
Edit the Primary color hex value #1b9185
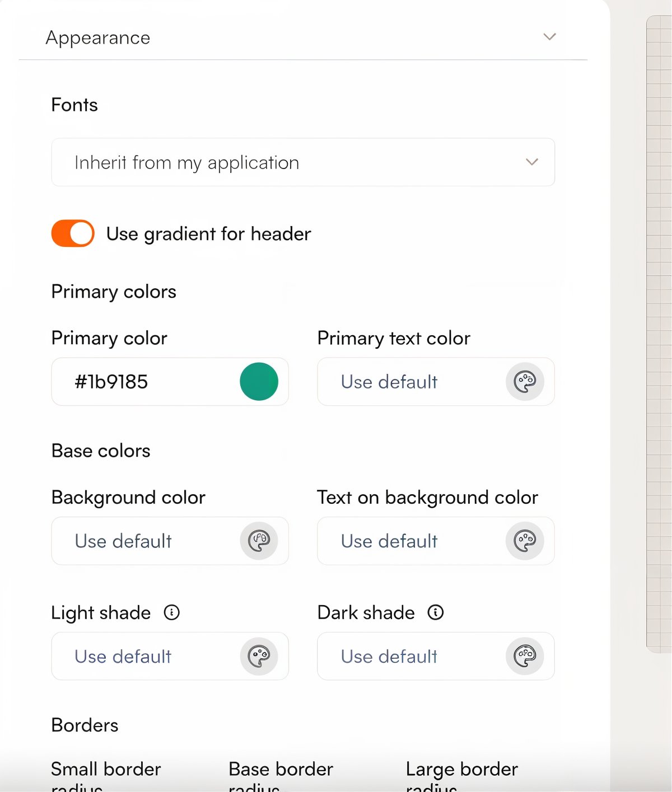(111, 382)
